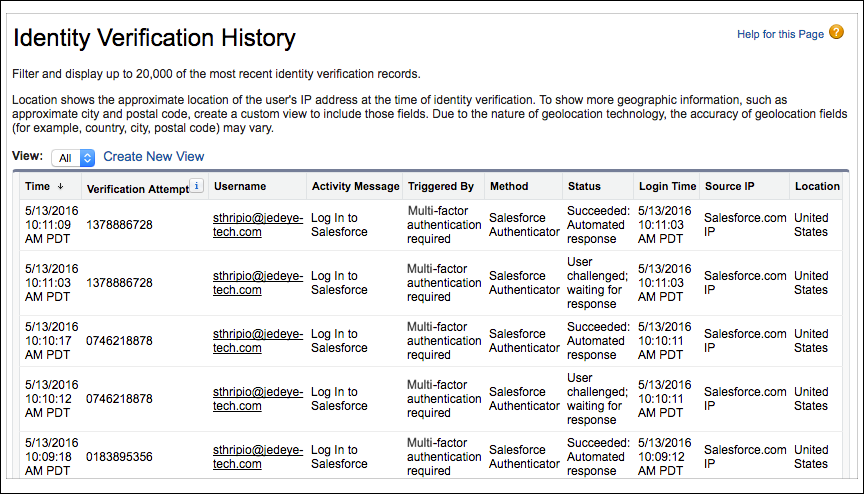Click the Activity Message column header
The image size is (864, 494).
(355, 186)
